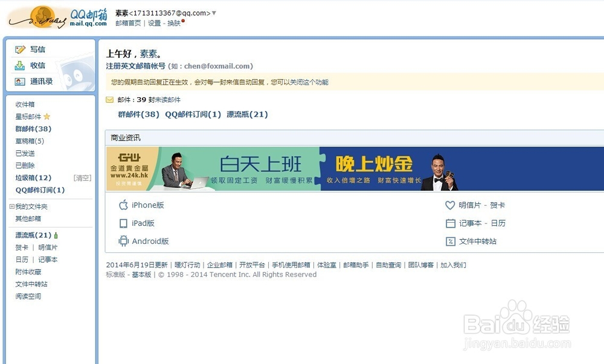Open the account dropdown arrow next to email address
The width and height of the screenshot is (604, 364).
(x=214, y=13)
